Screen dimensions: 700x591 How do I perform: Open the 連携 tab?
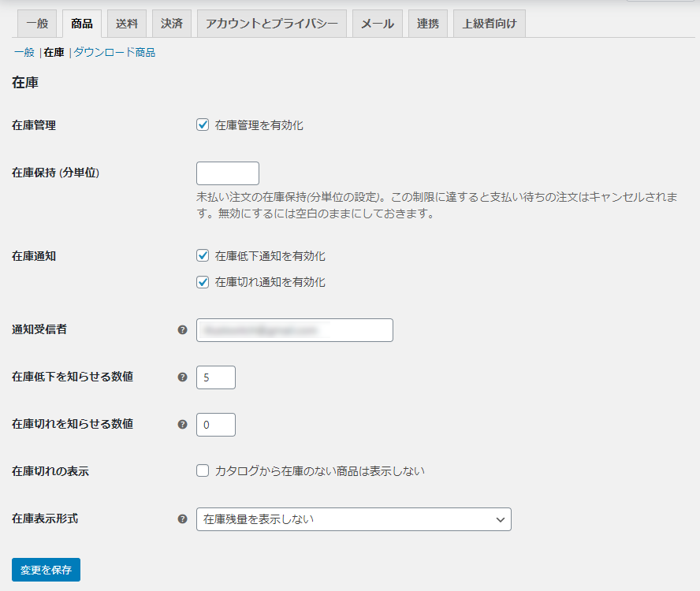coord(428,24)
